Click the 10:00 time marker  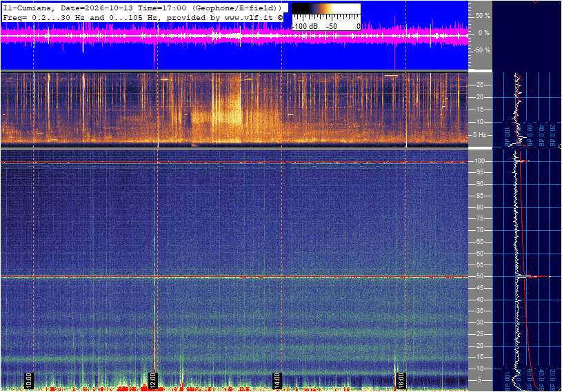point(29,380)
